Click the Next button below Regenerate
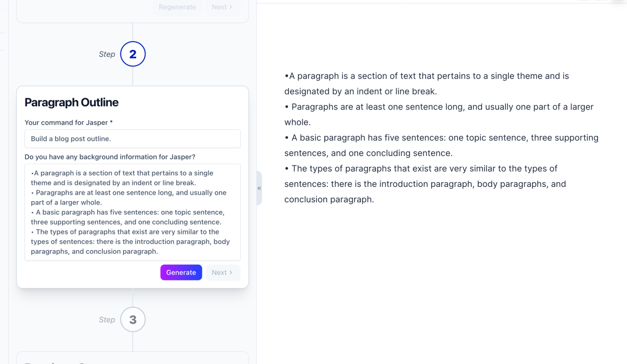This screenshot has height=364, width=627. point(221,7)
